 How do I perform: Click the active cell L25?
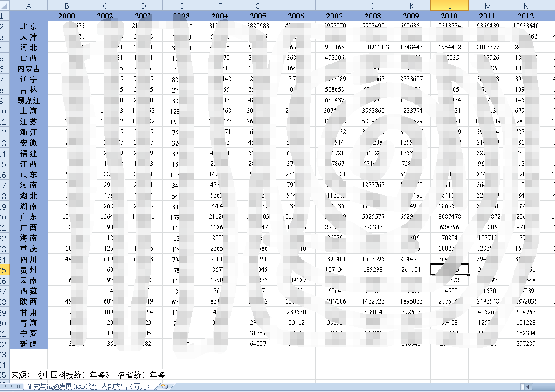click(449, 270)
